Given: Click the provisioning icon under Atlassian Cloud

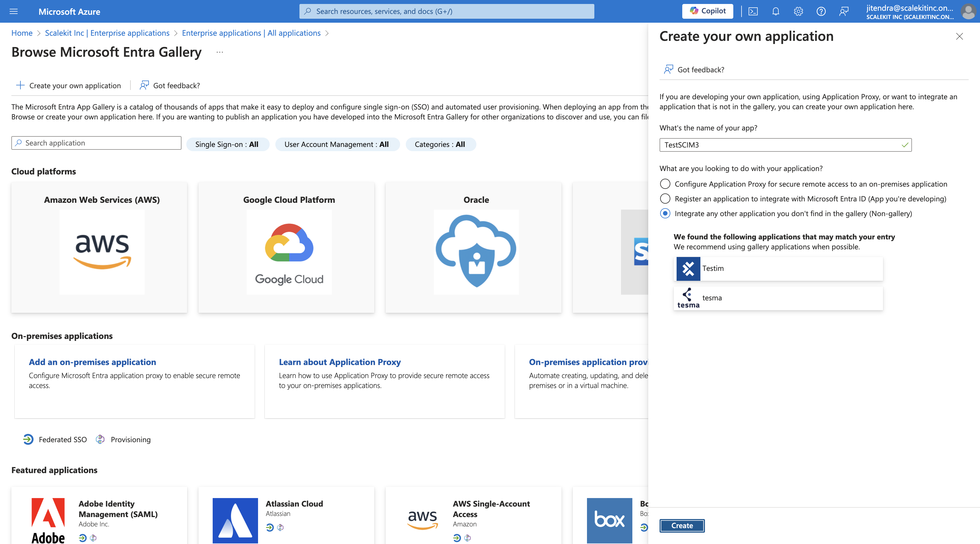Looking at the screenshot, I should pyautogui.click(x=280, y=527).
